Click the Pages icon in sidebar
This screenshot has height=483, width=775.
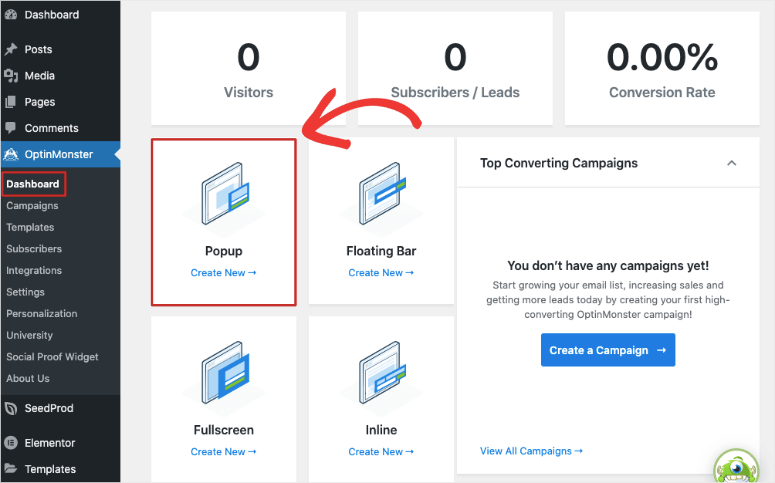click(11, 102)
